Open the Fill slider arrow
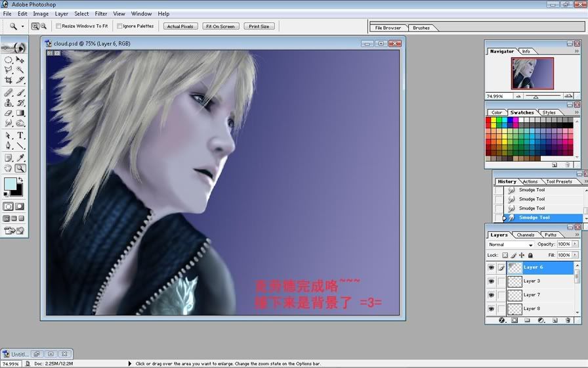 pyautogui.click(x=575, y=255)
